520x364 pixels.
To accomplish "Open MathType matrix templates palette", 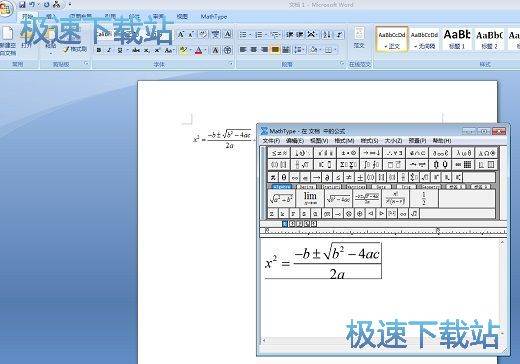I will pos(463,164).
